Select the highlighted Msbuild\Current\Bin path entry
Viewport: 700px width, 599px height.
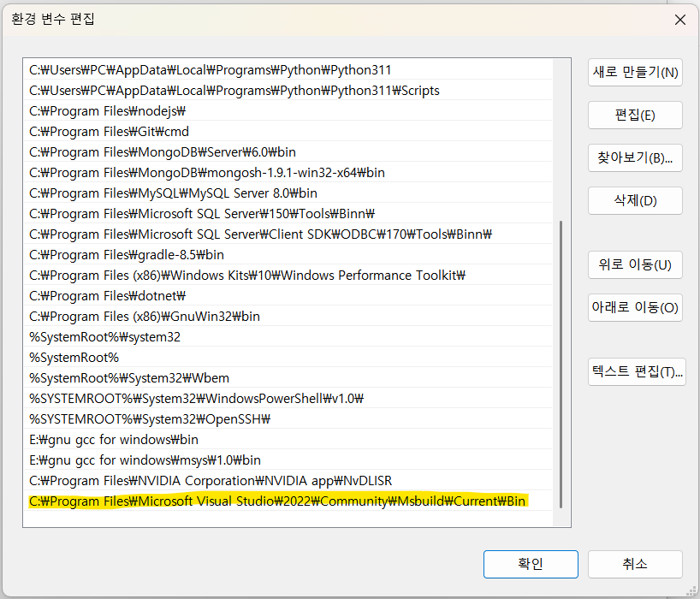click(288, 501)
